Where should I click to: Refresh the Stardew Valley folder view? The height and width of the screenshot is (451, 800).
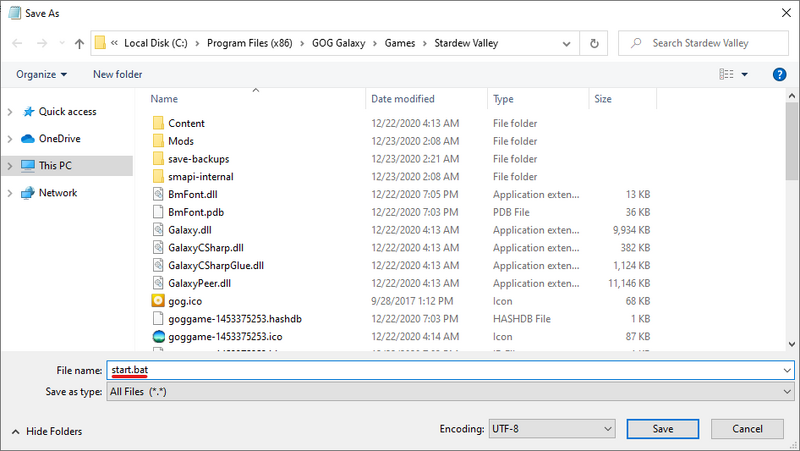pyautogui.click(x=594, y=43)
